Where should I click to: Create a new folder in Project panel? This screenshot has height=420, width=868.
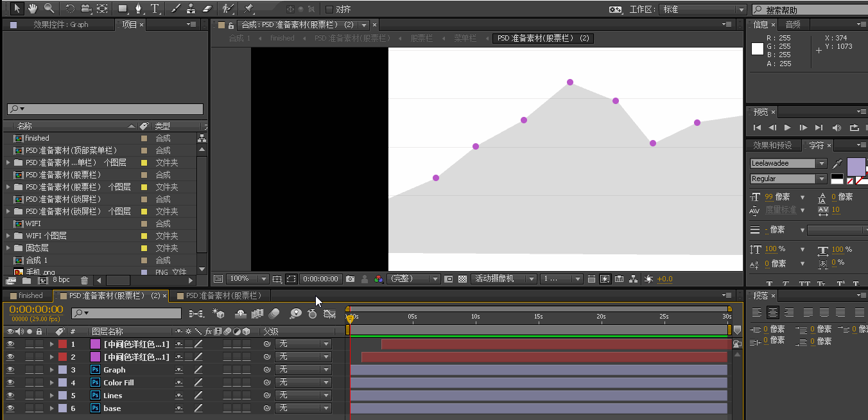(x=26, y=280)
